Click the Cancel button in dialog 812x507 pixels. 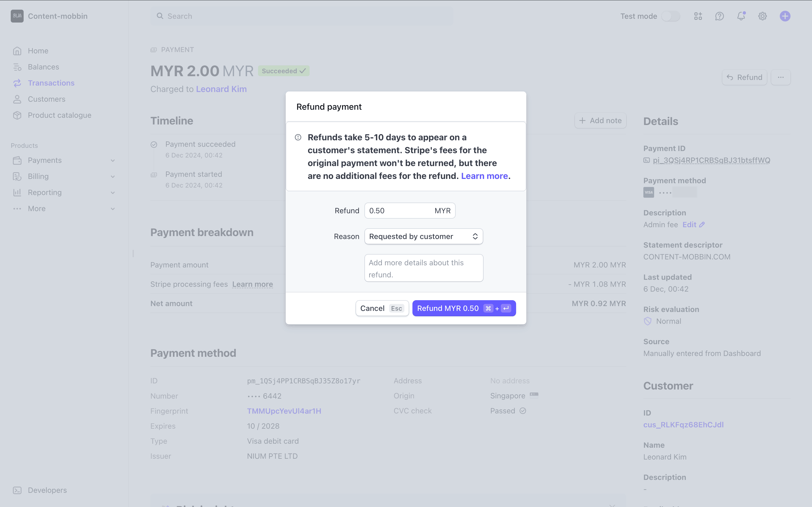tap(382, 308)
